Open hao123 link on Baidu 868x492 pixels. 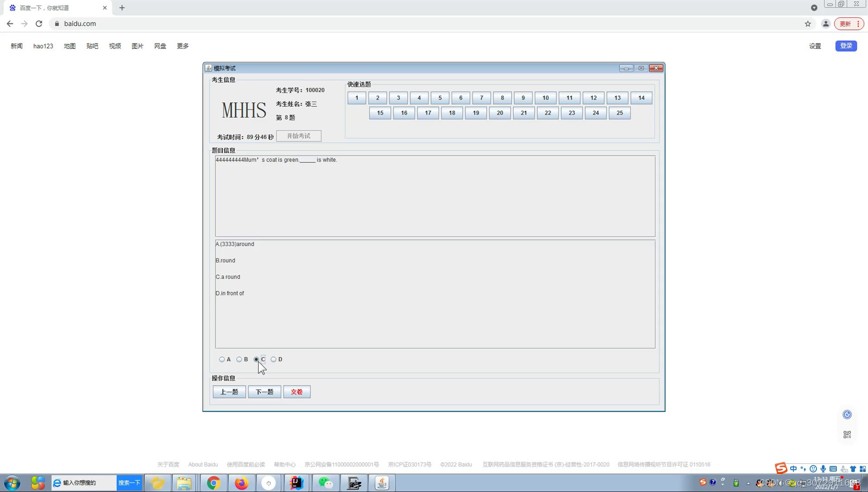click(x=43, y=46)
